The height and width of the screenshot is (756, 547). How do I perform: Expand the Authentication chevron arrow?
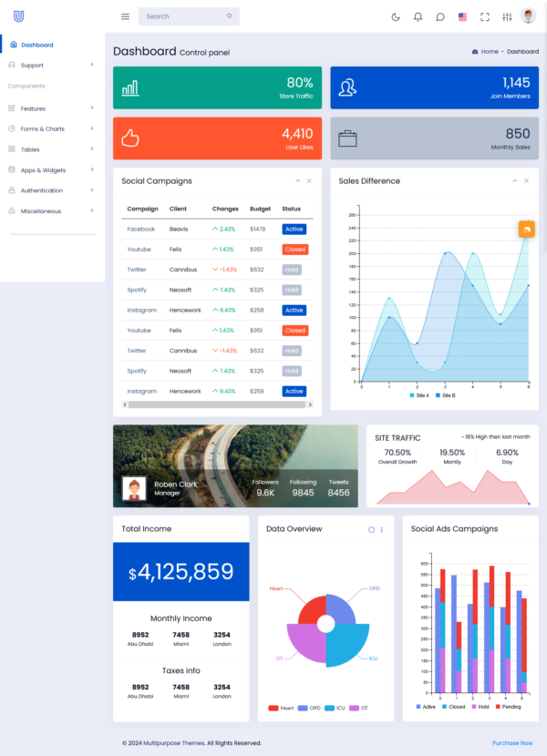click(92, 190)
